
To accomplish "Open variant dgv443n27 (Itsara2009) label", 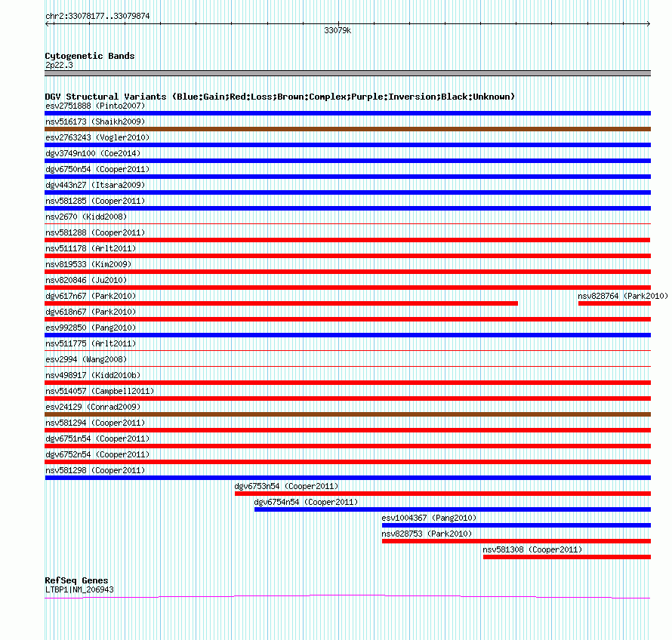I will pos(95,185).
